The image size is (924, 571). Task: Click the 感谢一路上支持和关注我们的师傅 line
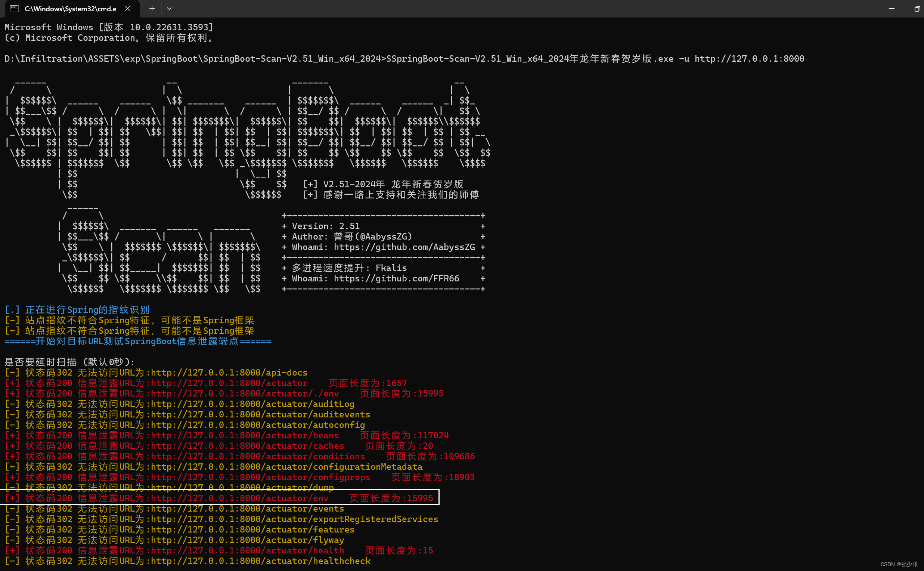coord(391,195)
